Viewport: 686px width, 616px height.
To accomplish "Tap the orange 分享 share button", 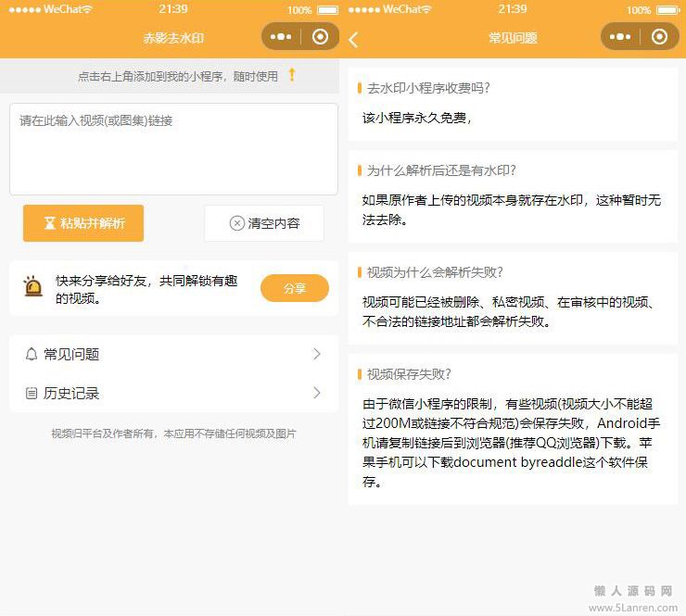I will (294, 288).
